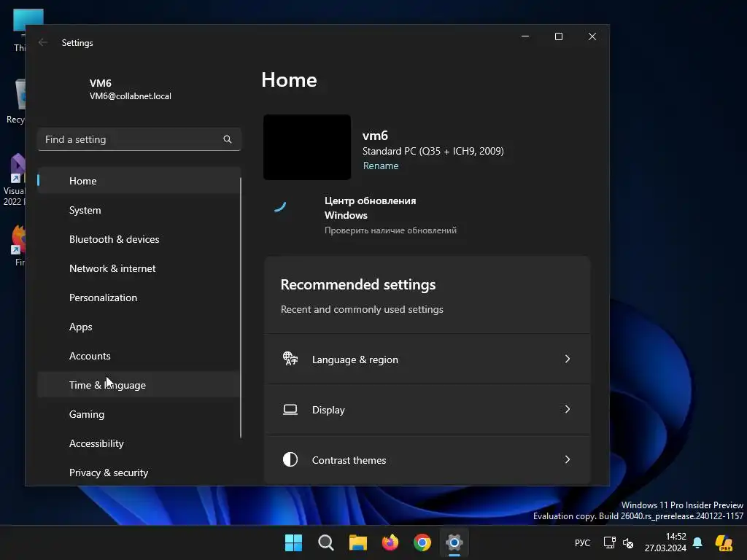Viewport: 747px width, 560px height.
Task: Open Apps category
Action: pyautogui.click(x=138, y=327)
